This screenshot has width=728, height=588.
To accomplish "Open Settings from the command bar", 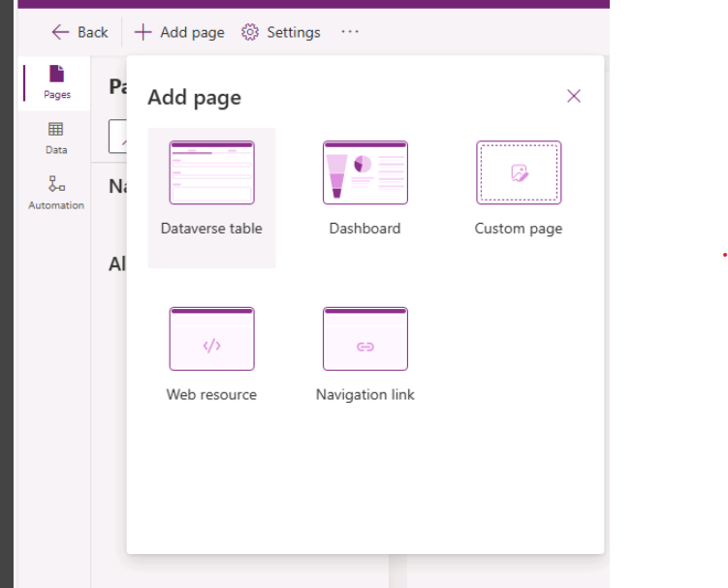I will (x=281, y=33).
